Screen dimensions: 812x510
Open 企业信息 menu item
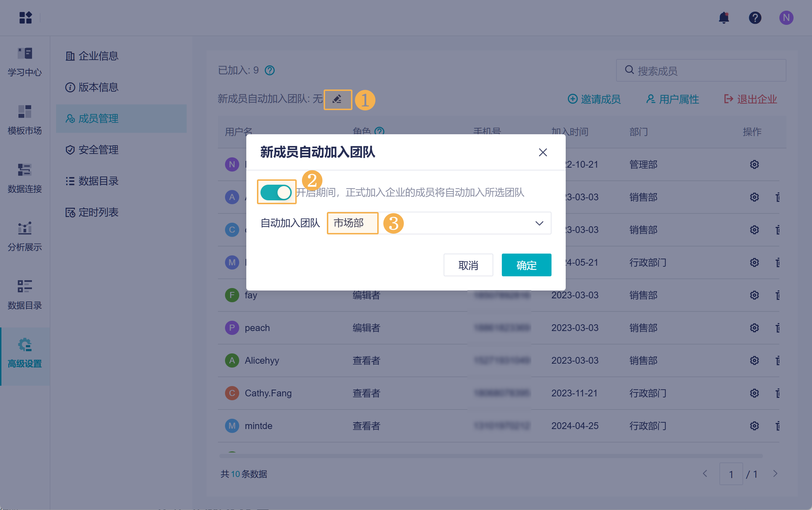[x=98, y=56]
